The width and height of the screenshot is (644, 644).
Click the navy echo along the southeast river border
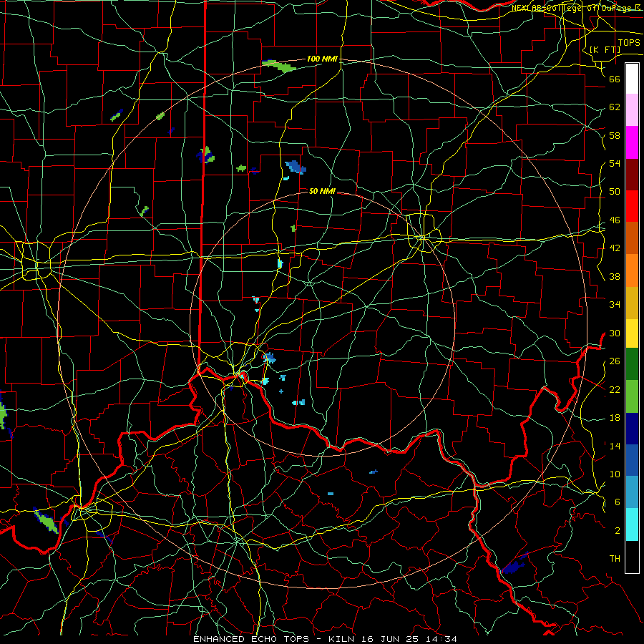[x=514, y=565]
